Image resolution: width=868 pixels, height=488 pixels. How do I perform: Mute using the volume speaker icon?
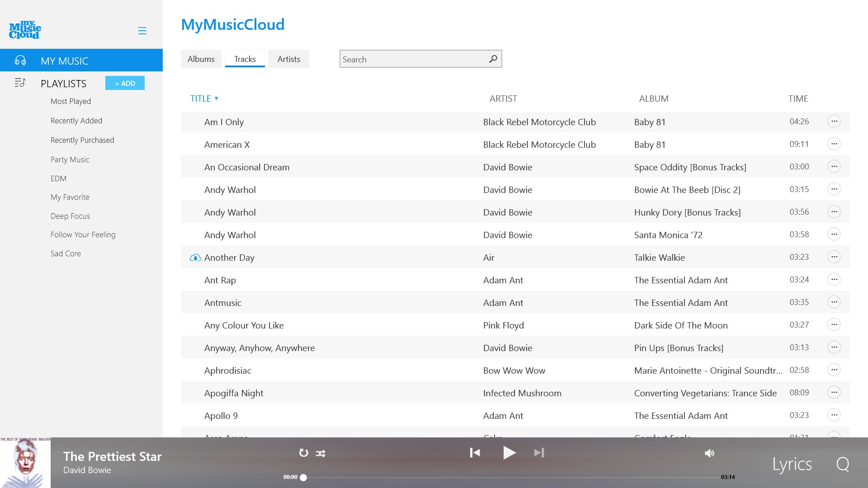[709, 453]
